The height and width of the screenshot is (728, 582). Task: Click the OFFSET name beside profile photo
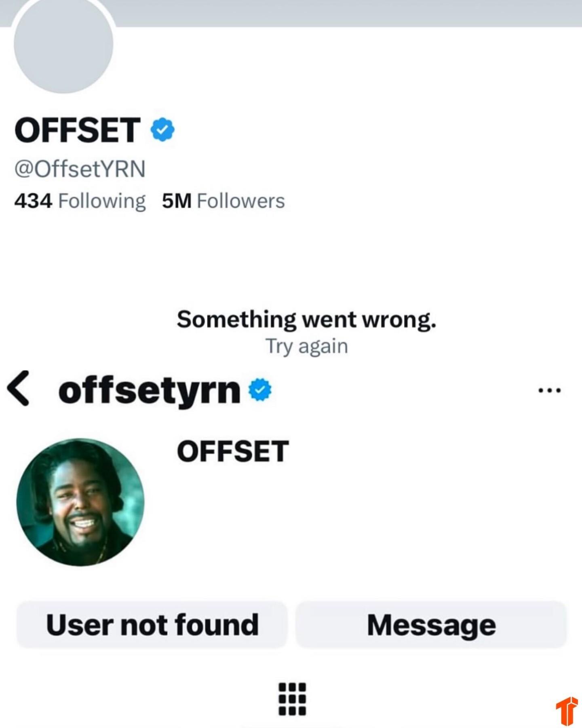(233, 451)
